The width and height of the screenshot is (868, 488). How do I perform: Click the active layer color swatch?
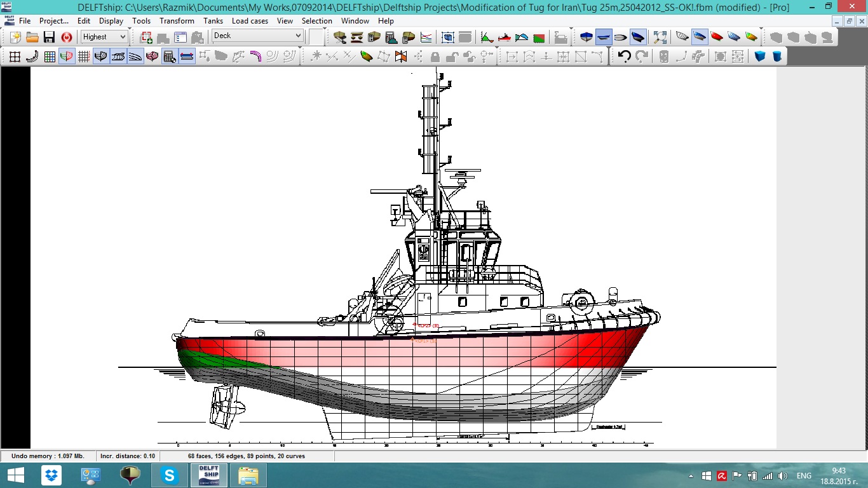[x=316, y=37]
